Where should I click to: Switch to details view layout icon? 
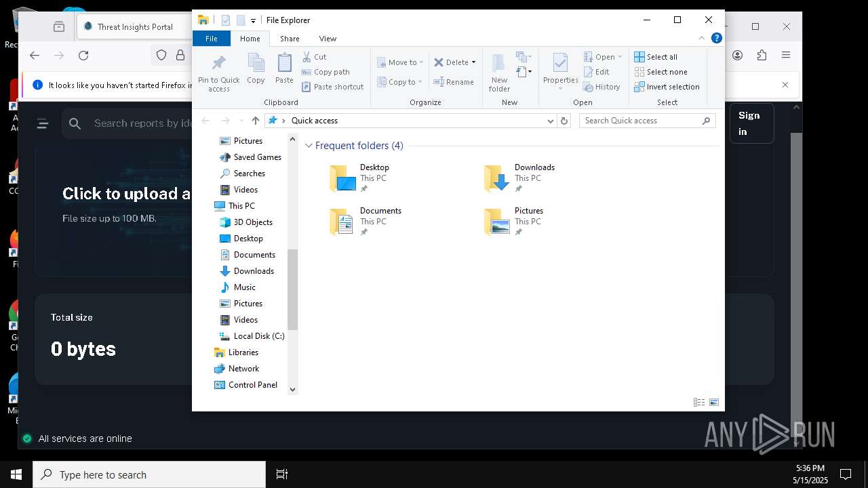coord(699,402)
